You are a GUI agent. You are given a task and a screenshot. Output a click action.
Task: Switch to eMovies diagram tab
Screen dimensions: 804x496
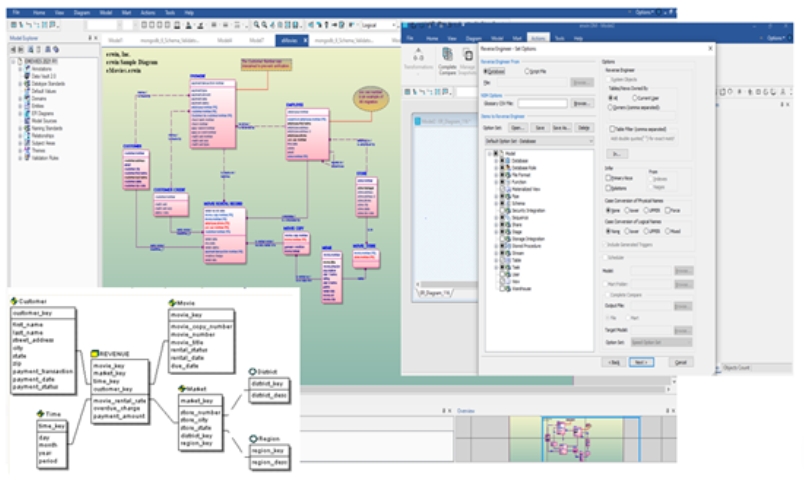click(x=292, y=40)
